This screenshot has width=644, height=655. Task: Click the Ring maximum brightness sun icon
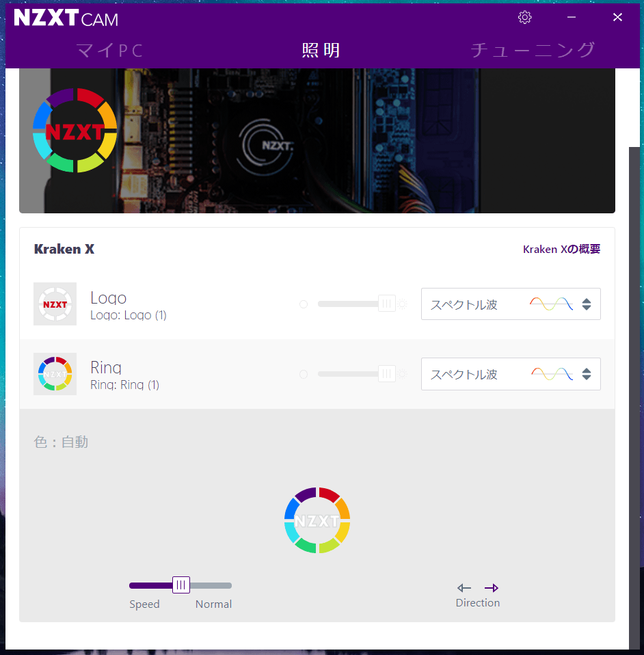[x=402, y=374]
